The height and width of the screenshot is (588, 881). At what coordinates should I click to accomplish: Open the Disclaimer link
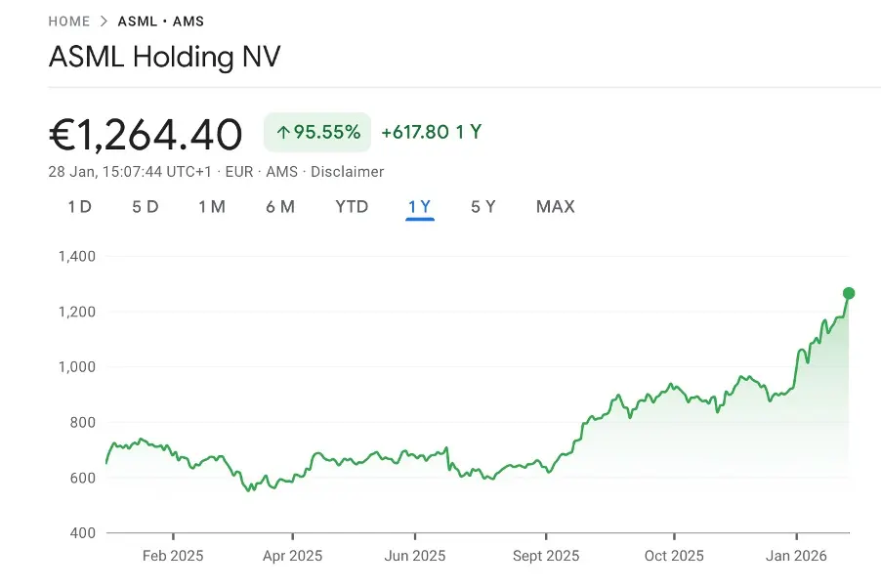(347, 172)
